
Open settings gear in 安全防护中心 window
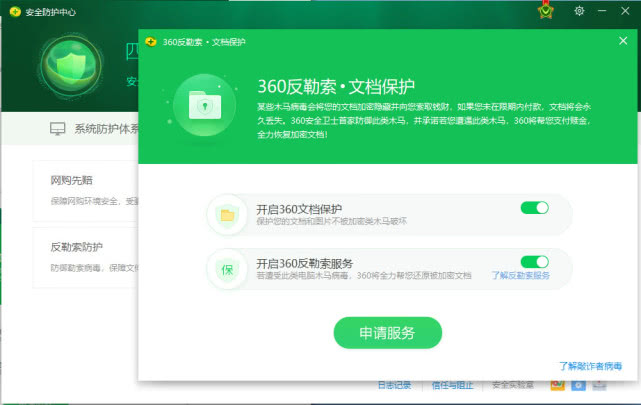[579, 11]
